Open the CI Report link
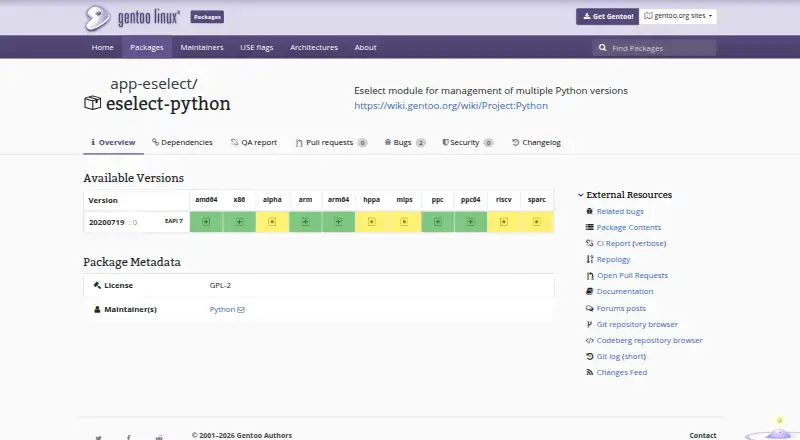 click(613, 243)
